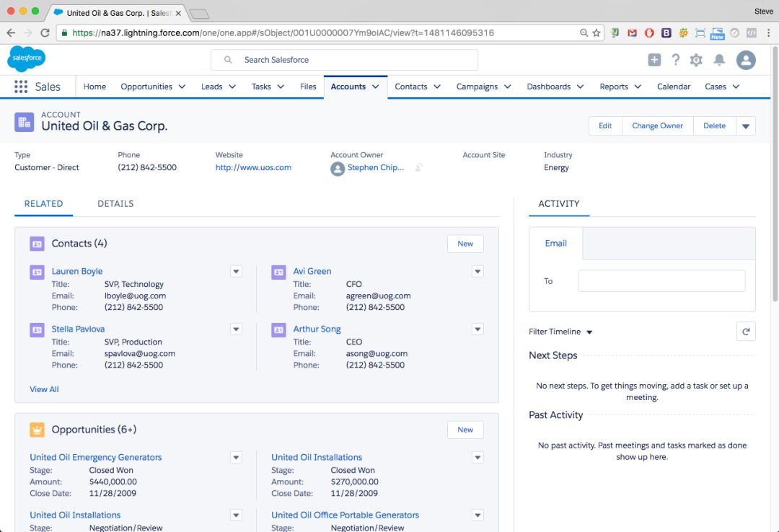
Task: Go to the Dashboards nav tab
Action: (548, 87)
